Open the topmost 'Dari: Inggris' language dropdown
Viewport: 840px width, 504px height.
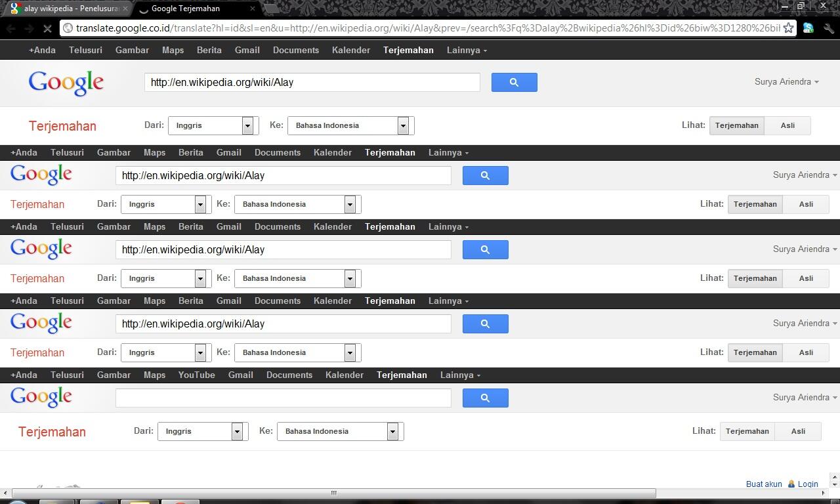(213, 125)
